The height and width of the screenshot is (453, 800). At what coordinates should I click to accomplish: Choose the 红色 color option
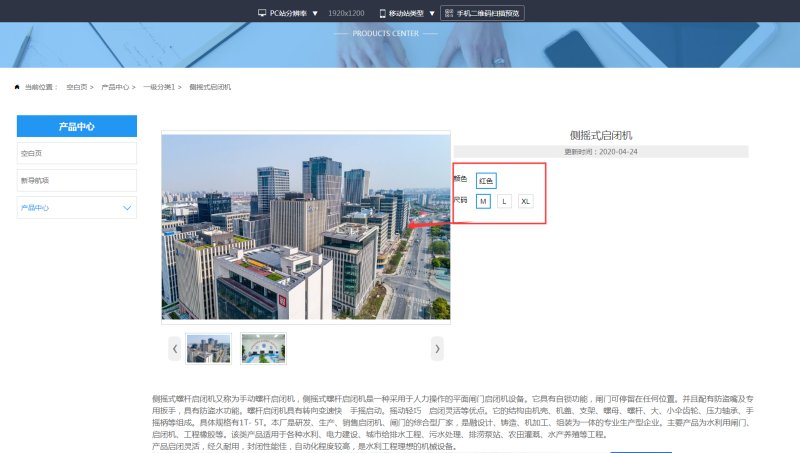pyautogui.click(x=486, y=181)
